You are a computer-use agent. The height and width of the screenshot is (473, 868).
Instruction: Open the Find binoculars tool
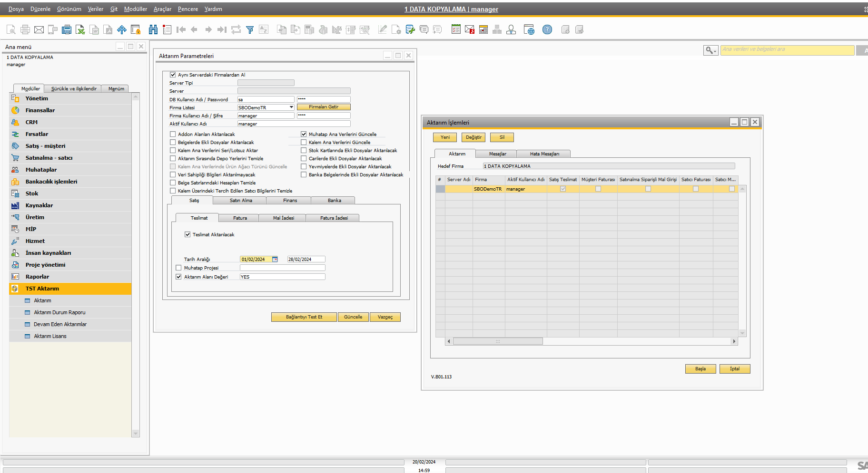(x=153, y=30)
